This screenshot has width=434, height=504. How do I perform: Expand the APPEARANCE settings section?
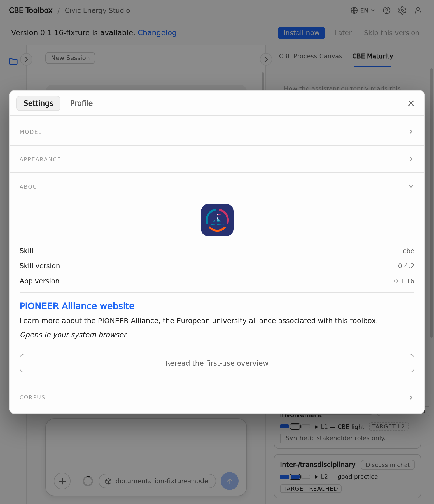[x=217, y=159]
